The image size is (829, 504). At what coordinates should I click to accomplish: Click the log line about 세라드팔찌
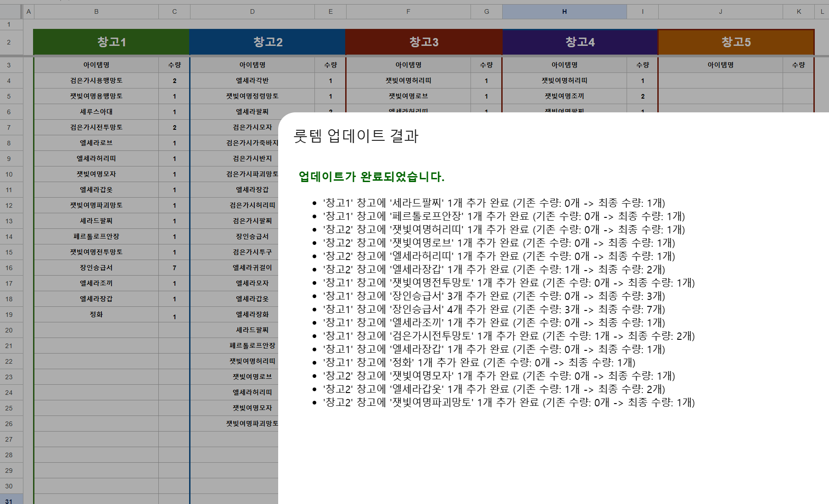coord(494,203)
